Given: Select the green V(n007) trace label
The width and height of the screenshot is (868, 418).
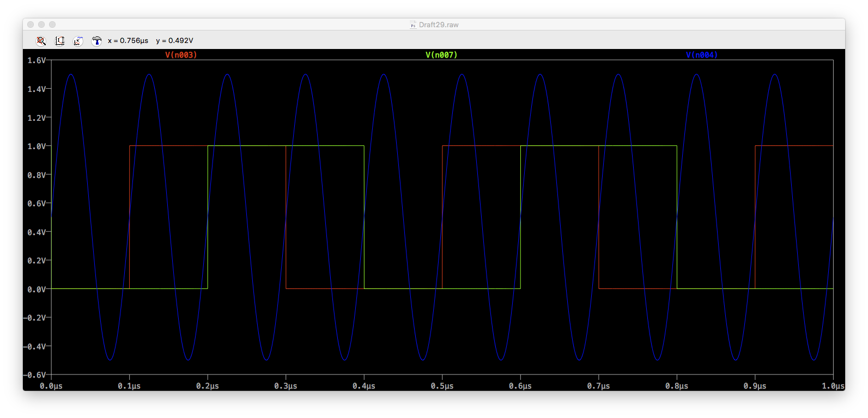Looking at the screenshot, I should point(441,55).
